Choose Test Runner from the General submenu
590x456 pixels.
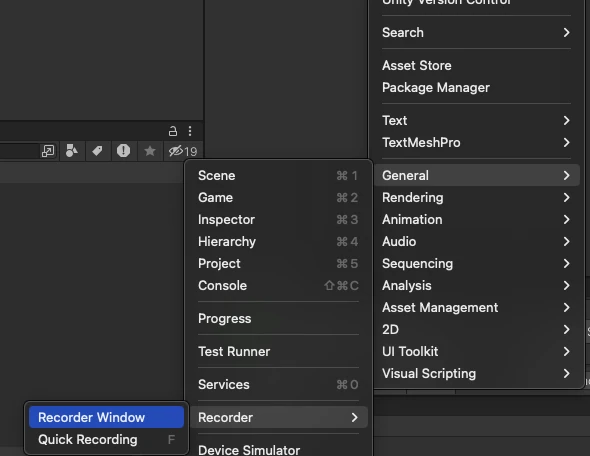tap(278, 351)
